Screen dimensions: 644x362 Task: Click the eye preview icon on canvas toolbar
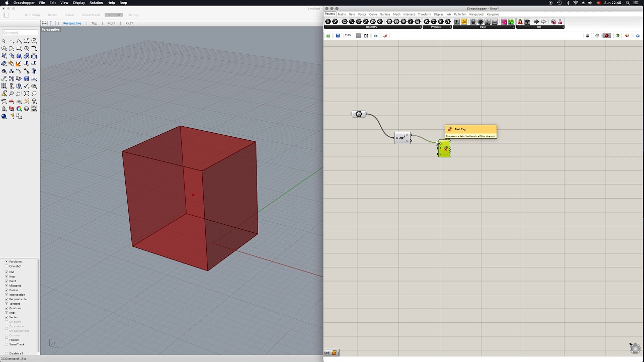[376, 36]
